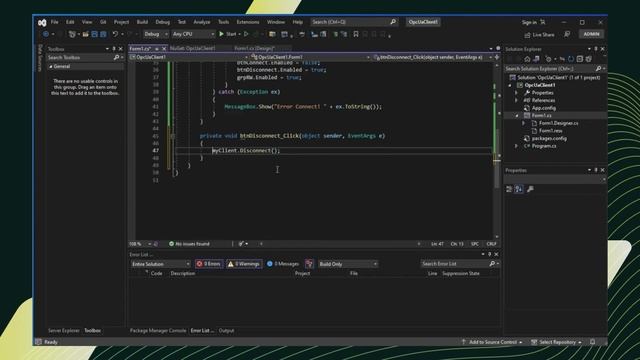Select packages.config in Solution Explorer
Screen dimensions: 640x360
[x=549, y=138]
